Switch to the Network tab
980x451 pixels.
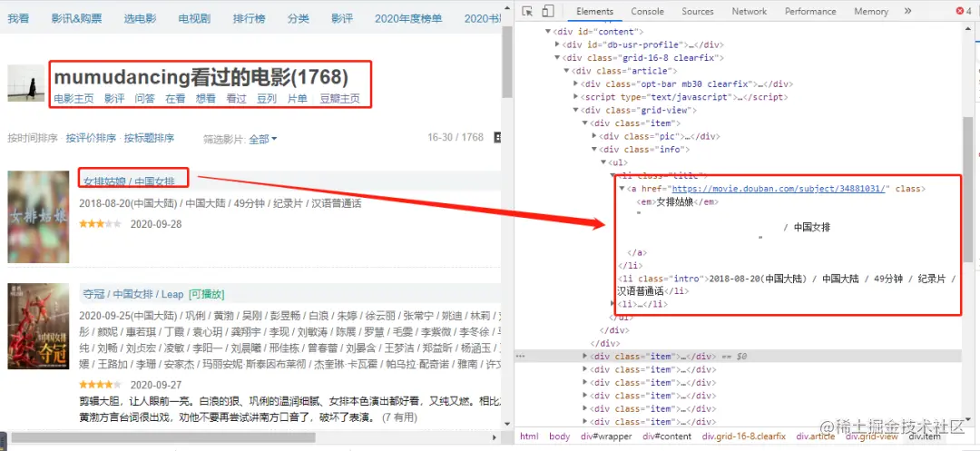click(x=749, y=11)
